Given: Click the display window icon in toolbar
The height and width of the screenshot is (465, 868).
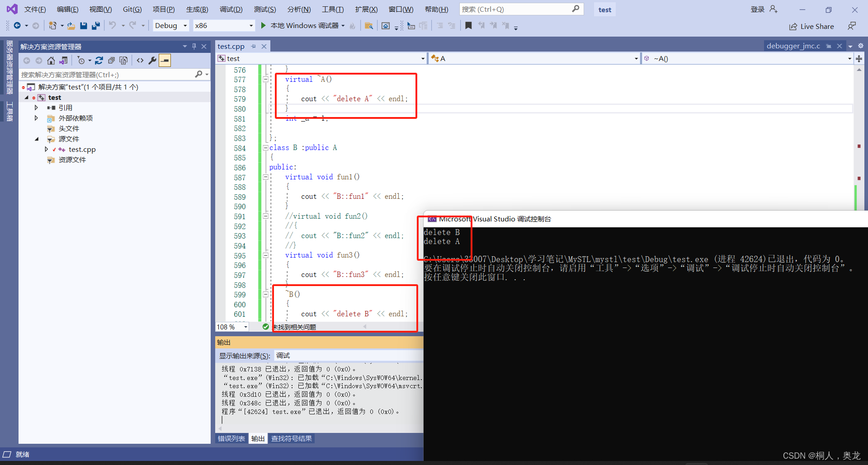Looking at the screenshot, I should [386, 26].
